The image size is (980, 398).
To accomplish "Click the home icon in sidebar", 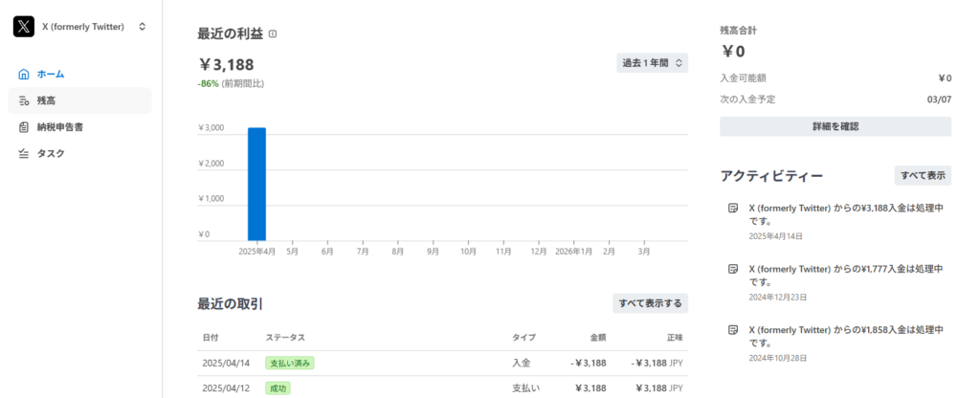I will click(x=24, y=74).
